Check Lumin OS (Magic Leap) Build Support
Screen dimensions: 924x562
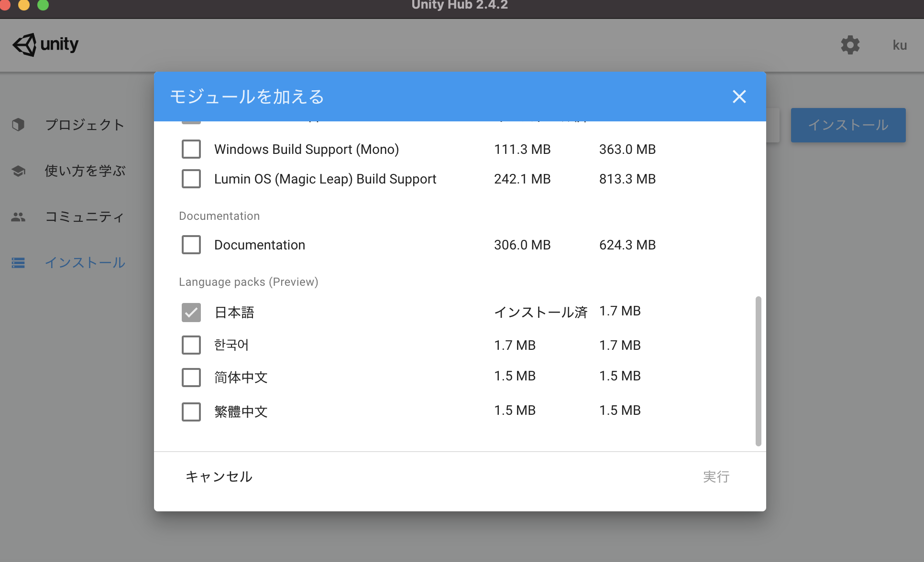191,179
